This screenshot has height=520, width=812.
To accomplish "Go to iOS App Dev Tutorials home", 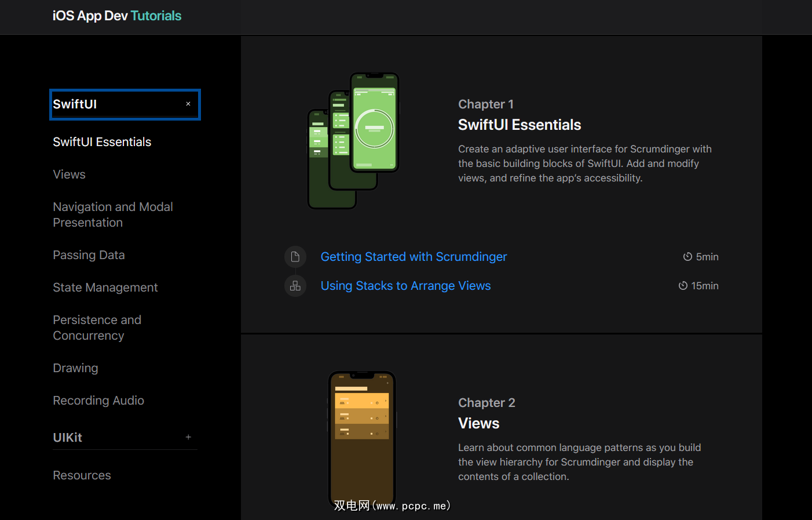I will [x=117, y=16].
